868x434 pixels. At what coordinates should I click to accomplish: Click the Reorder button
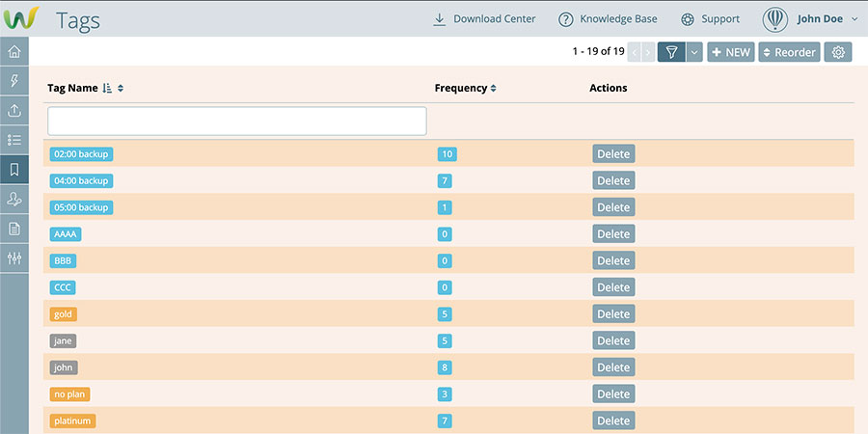(789, 52)
